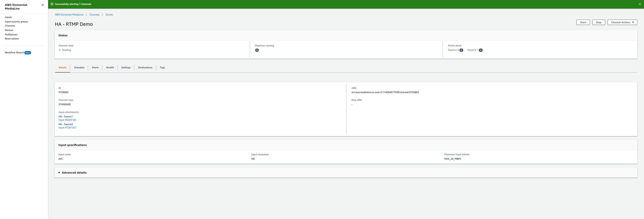Open Input security groups in sidebar

tap(16, 22)
